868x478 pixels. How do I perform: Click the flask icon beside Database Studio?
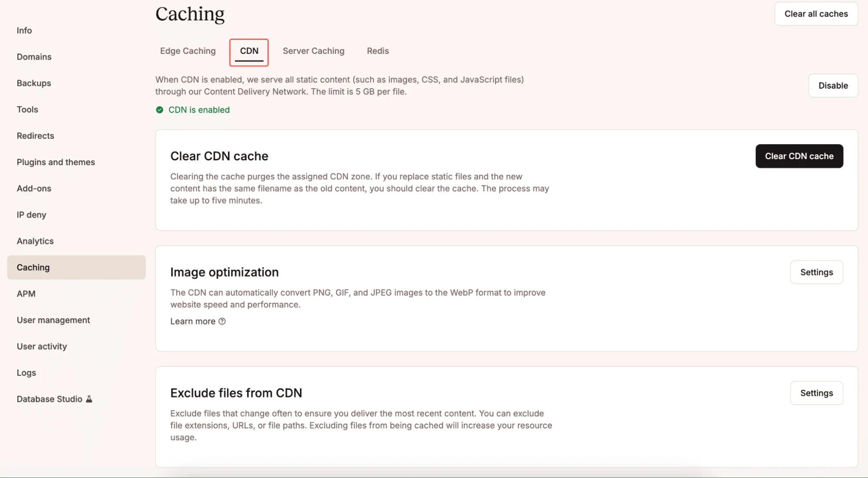[x=89, y=398]
